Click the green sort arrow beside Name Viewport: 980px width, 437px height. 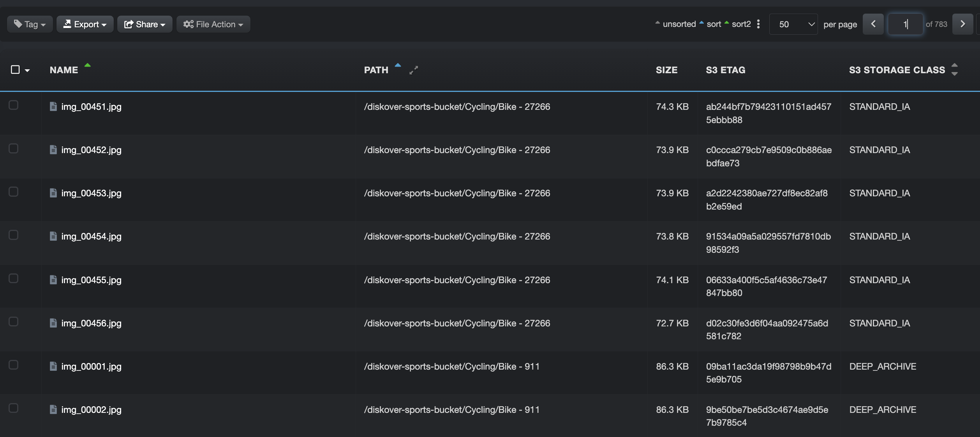(88, 65)
